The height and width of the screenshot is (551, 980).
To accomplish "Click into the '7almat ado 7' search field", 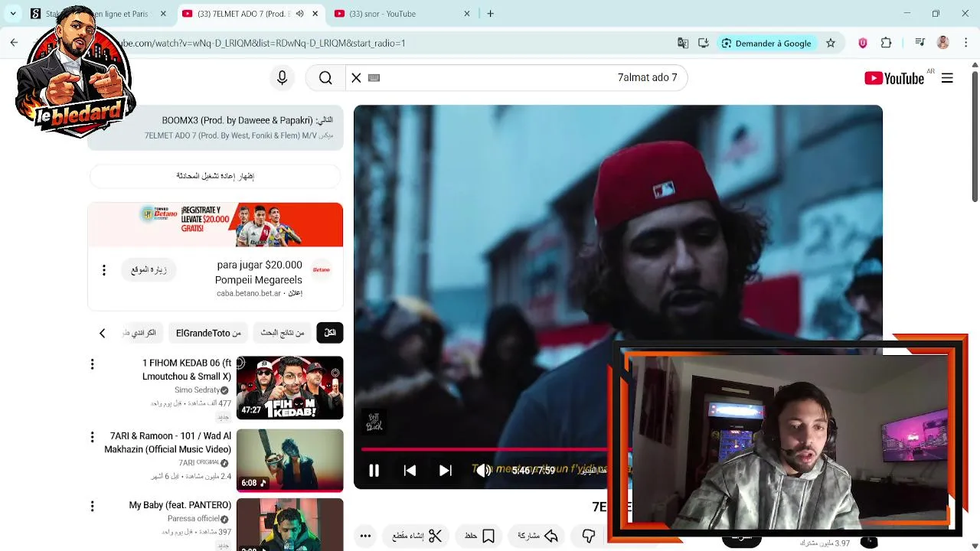I will point(528,77).
